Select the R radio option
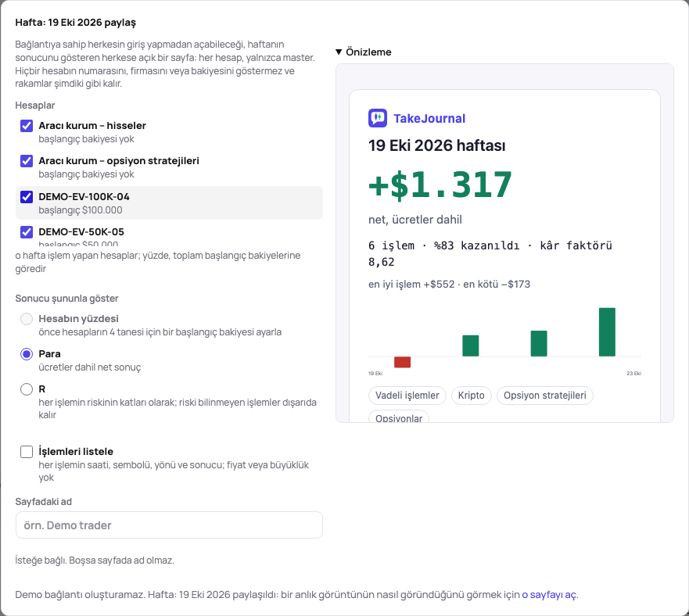This screenshot has width=689, height=616. point(27,389)
